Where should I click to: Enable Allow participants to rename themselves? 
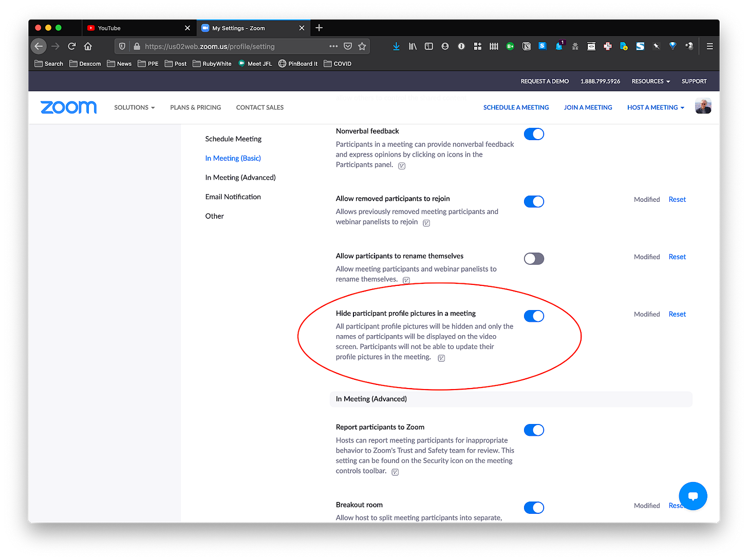point(534,259)
